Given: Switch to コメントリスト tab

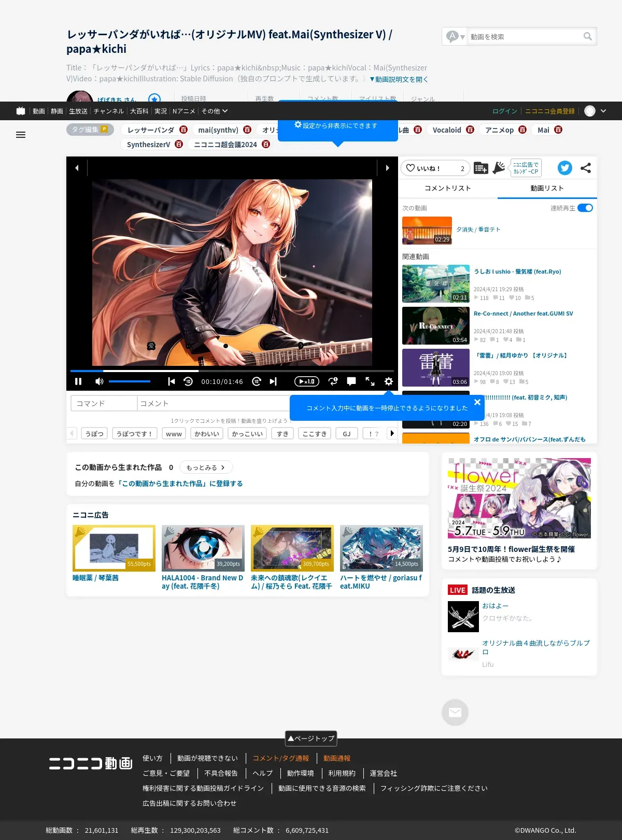Looking at the screenshot, I should (448, 188).
